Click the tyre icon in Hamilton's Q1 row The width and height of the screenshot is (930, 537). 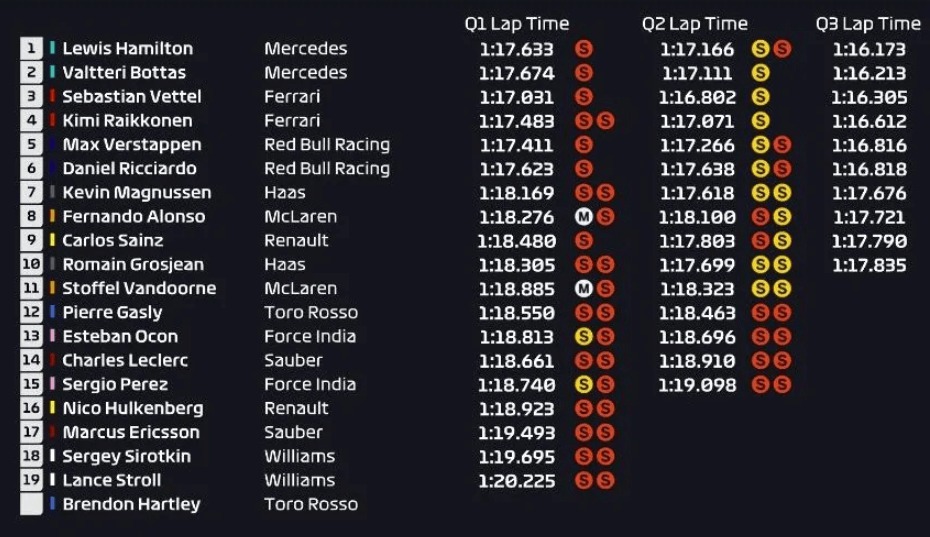click(584, 48)
